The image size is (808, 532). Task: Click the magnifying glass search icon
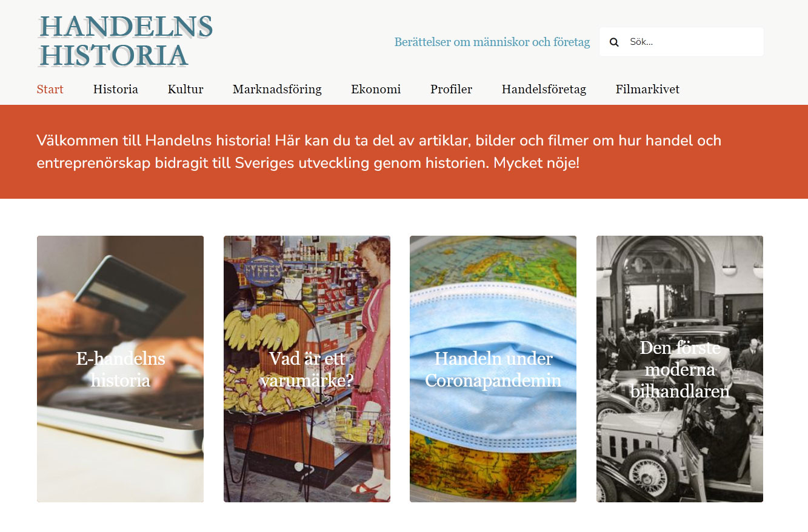pyautogui.click(x=614, y=42)
